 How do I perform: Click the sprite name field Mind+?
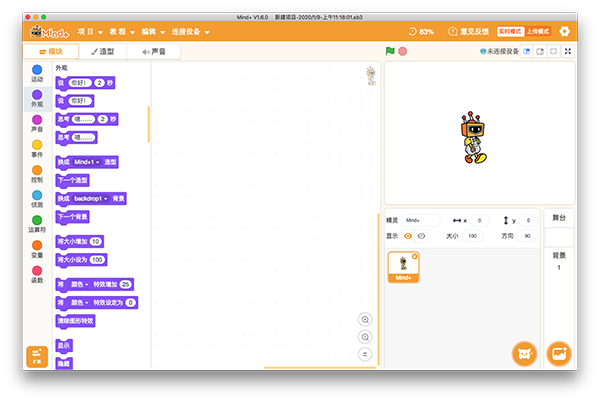point(421,220)
